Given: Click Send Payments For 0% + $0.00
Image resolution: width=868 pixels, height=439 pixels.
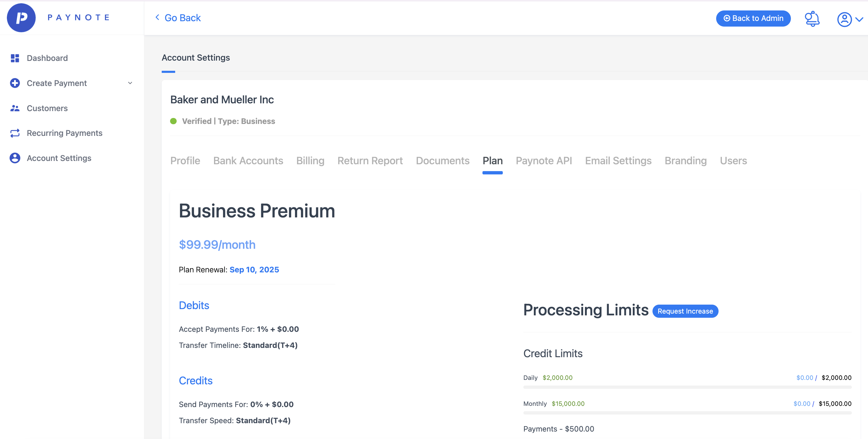Looking at the screenshot, I should point(236,405).
